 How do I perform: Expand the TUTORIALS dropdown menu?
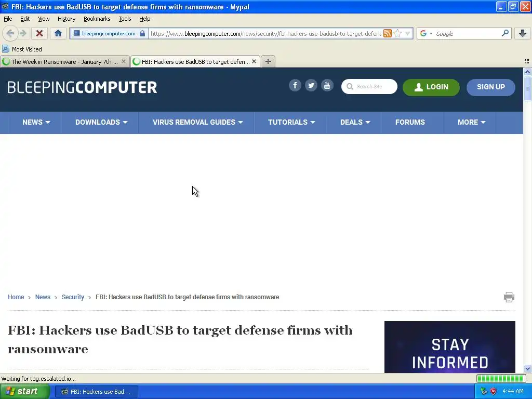[x=291, y=122]
